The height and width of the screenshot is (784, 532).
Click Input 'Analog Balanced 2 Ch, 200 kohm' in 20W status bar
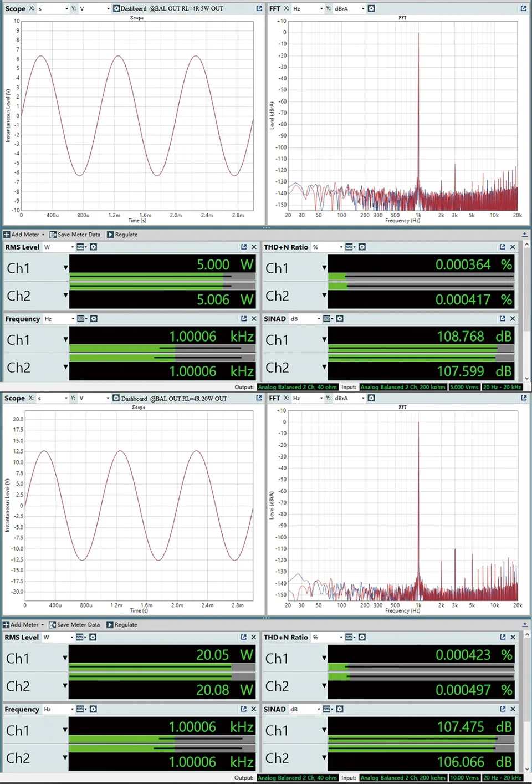click(x=403, y=777)
